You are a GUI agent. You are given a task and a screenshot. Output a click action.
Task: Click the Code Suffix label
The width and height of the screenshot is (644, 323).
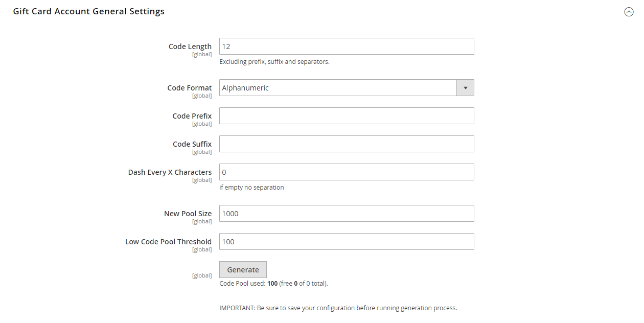[x=192, y=144]
